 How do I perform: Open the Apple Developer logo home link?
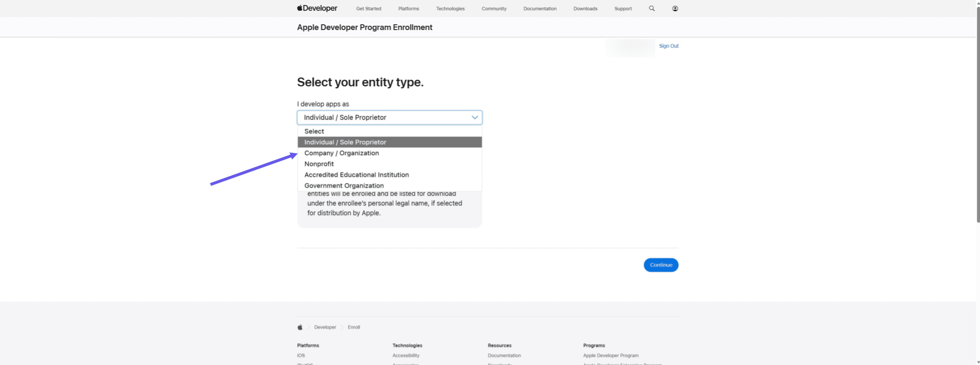(317, 8)
